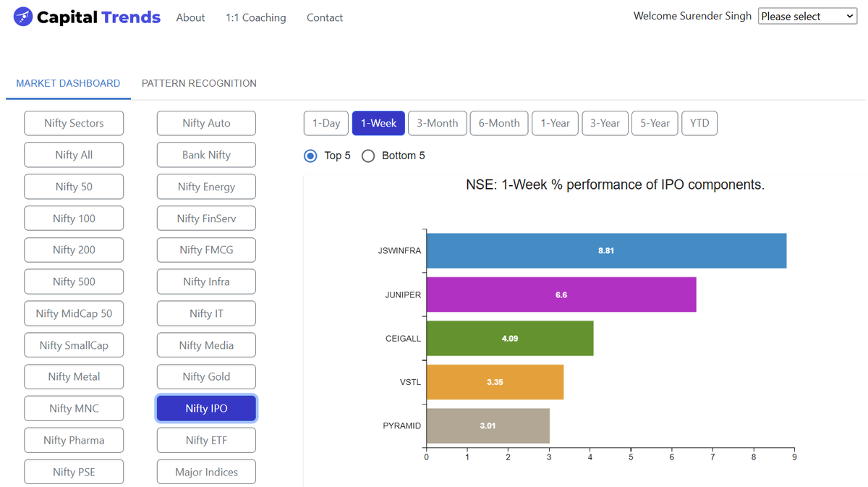Select the Nifty MidCap 50 button
This screenshot has width=868, height=487.
pos(74,313)
